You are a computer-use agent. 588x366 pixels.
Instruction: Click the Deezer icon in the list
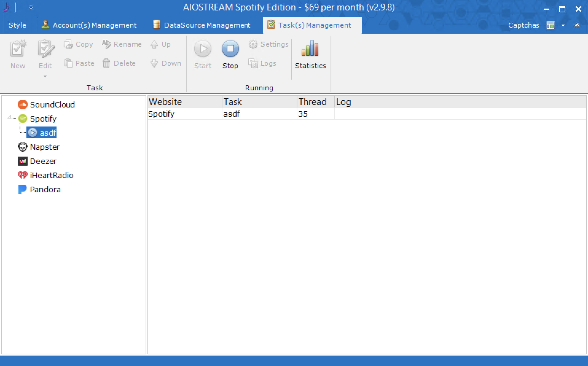click(x=22, y=161)
